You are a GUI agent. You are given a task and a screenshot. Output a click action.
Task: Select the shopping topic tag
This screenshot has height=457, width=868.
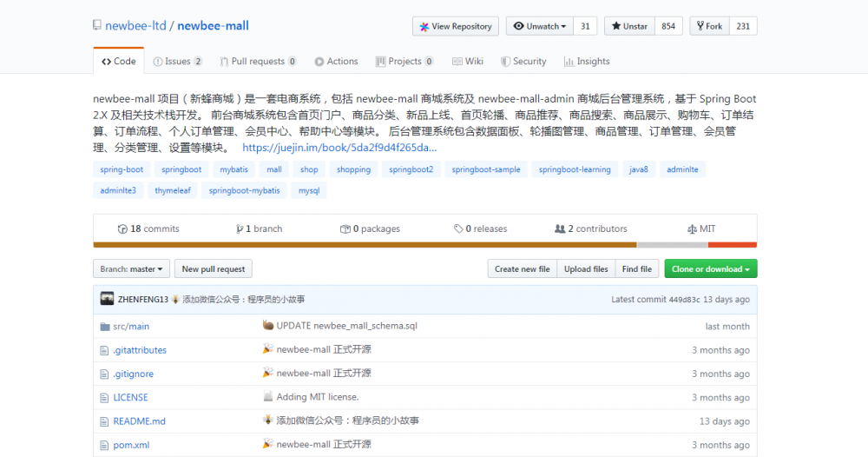point(354,169)
